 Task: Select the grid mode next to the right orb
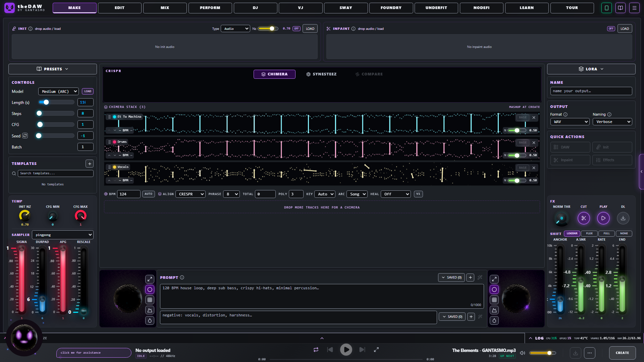[494, 300]
